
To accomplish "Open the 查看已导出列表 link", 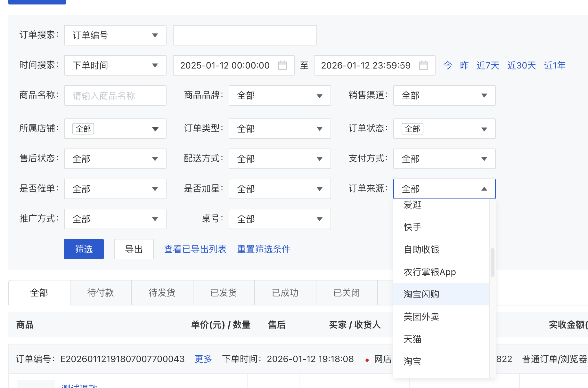I will point(195,249).
